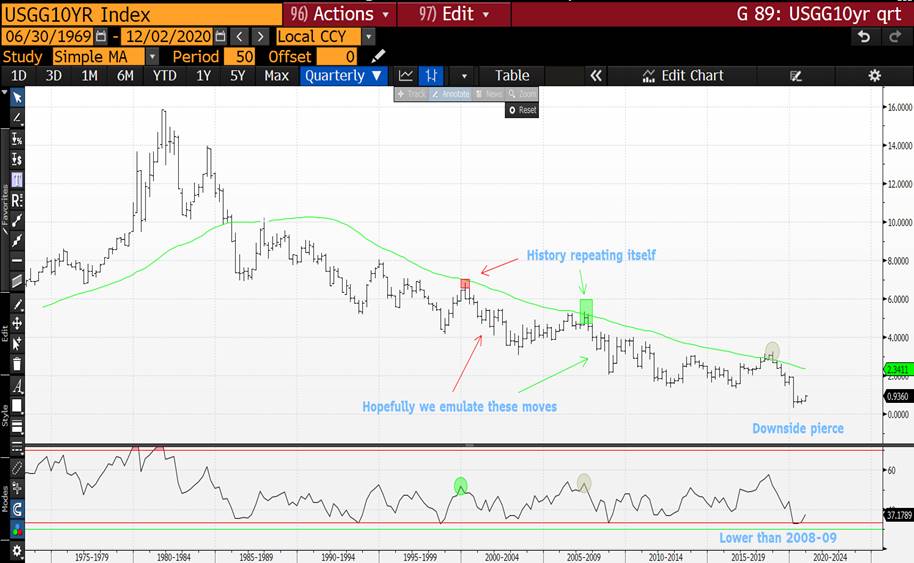Open the sidebar gear settings icon
The width and height of the screenshot is (914, 563).
pyautogui.click(x=17, y=551)
